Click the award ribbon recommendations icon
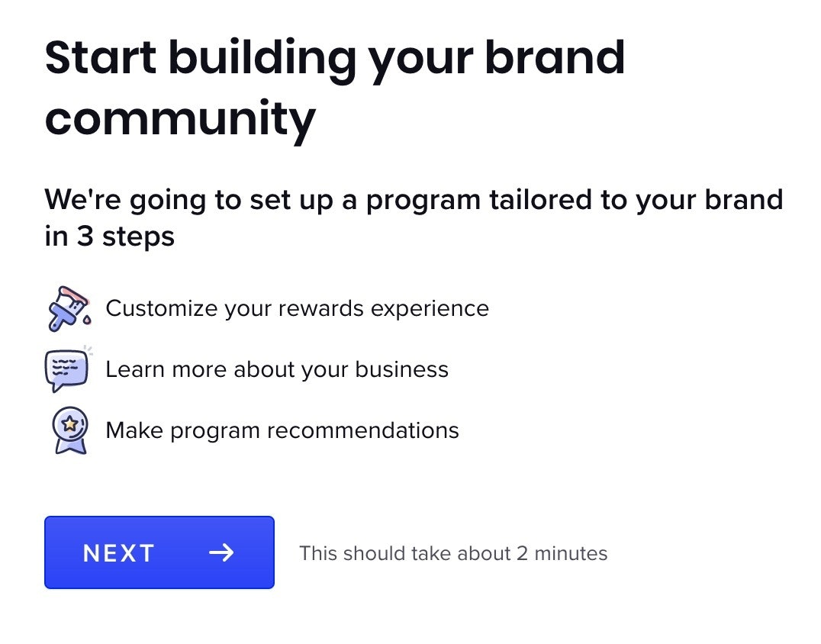This screenshot has height=644, width=821. point(68,430)
